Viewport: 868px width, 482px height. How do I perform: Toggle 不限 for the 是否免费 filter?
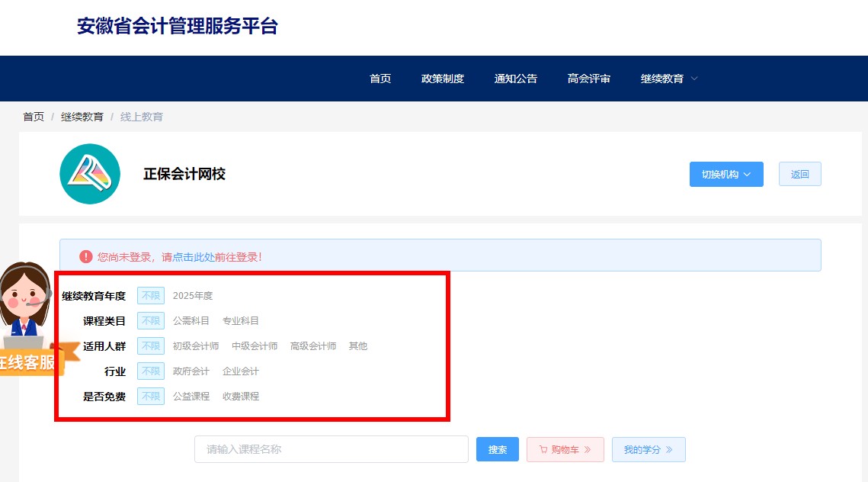click(150, 396)
